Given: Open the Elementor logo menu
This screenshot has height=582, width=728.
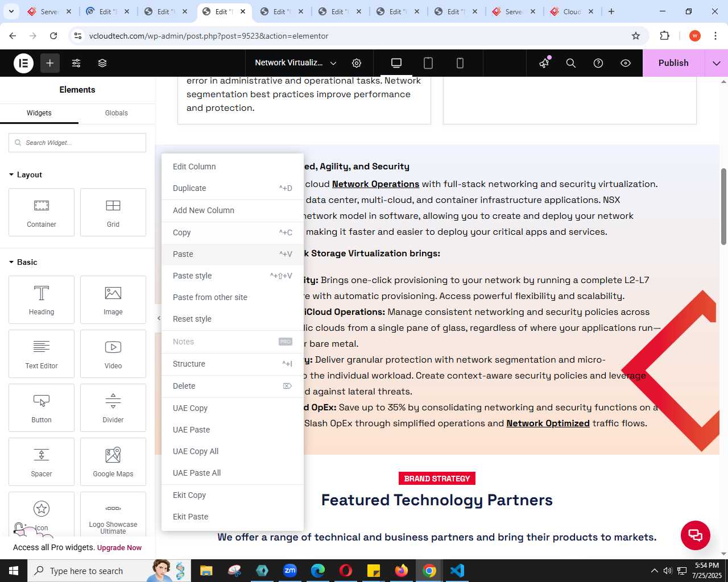Looking at the screenshot, I should (23, 63).
